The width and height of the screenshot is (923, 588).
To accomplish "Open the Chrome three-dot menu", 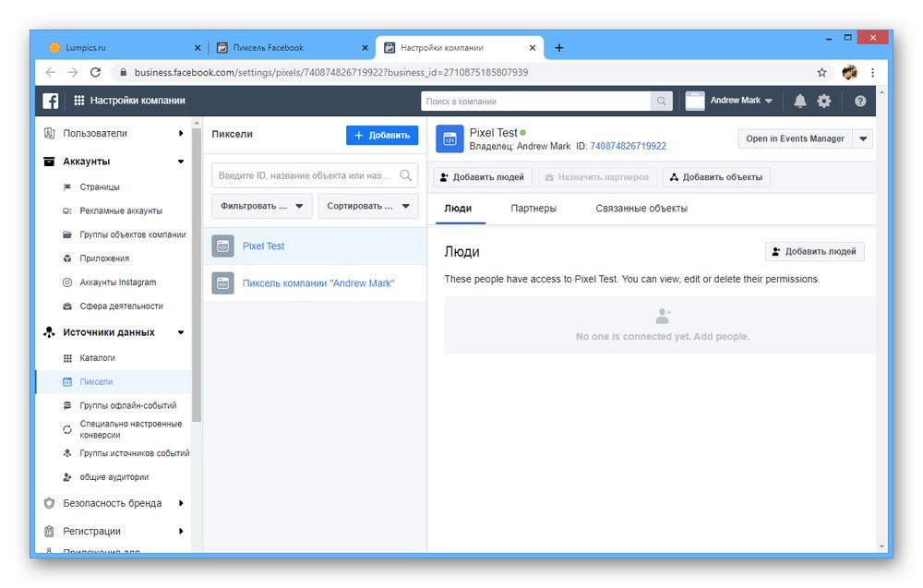I will [872, 72].
